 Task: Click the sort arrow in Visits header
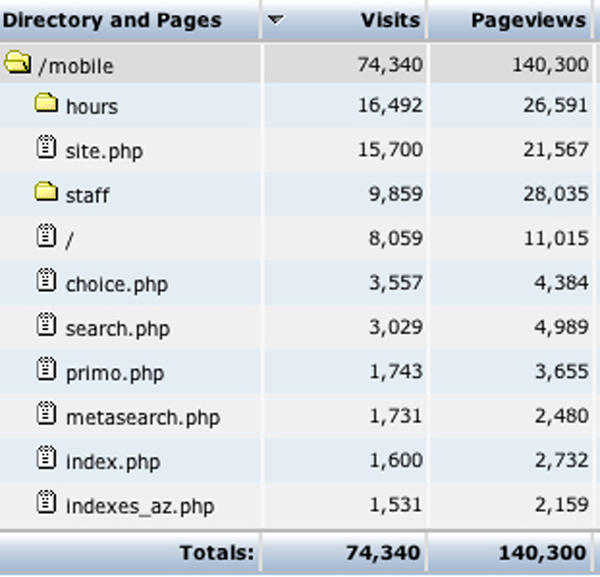[277, 19]
